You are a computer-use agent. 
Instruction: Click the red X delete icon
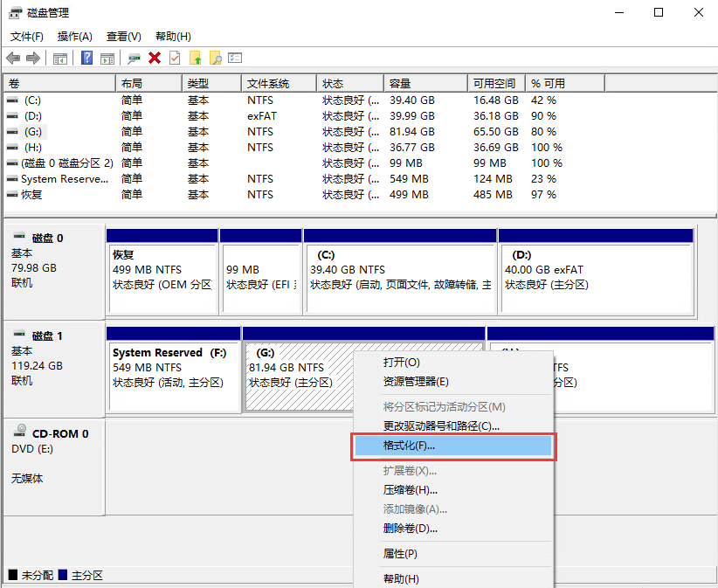click(155, 58)
